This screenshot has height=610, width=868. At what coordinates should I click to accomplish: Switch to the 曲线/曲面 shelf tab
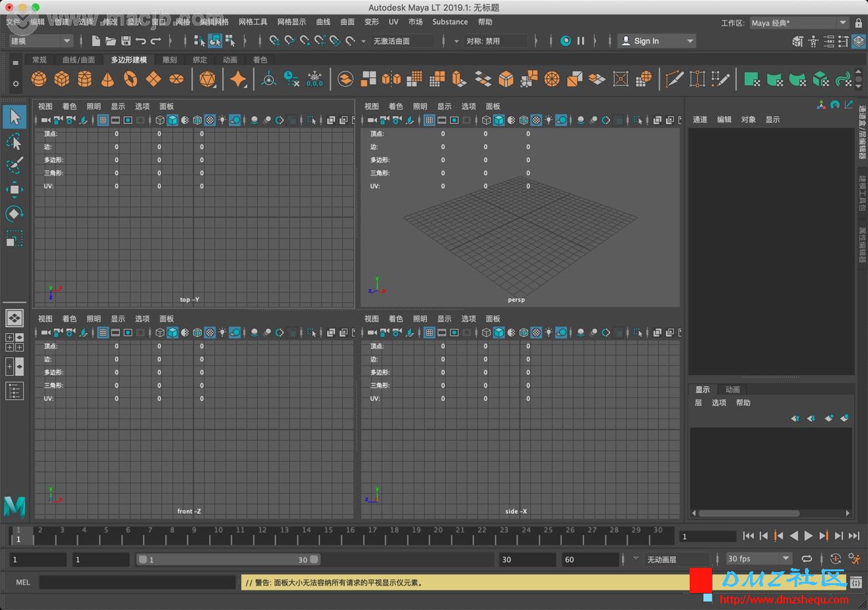(x=79, y=60)
